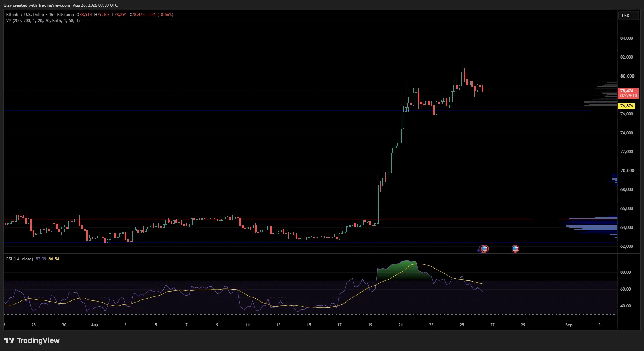Screen dimensions: 644x351
Task: Click the date label 25 on time axis
Action: pyautogui.click(x=462, y=325)
